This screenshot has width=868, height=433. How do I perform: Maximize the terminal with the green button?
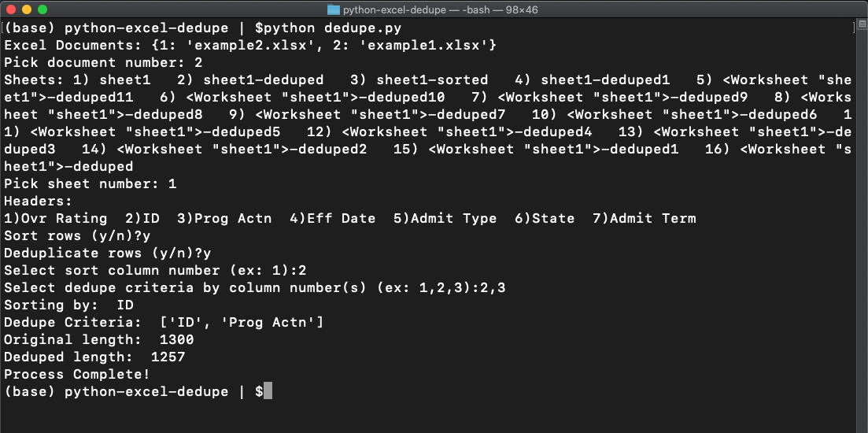pyautogui.click(x=42, y=9)
